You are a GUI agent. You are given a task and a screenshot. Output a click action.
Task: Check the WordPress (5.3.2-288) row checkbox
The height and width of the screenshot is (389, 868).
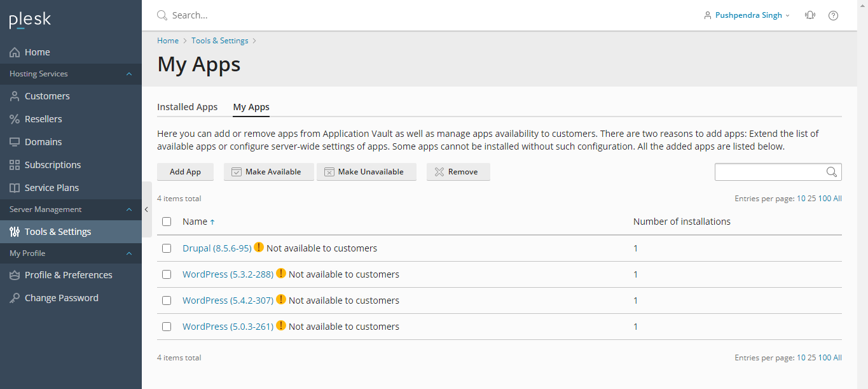tap(167, 274)
